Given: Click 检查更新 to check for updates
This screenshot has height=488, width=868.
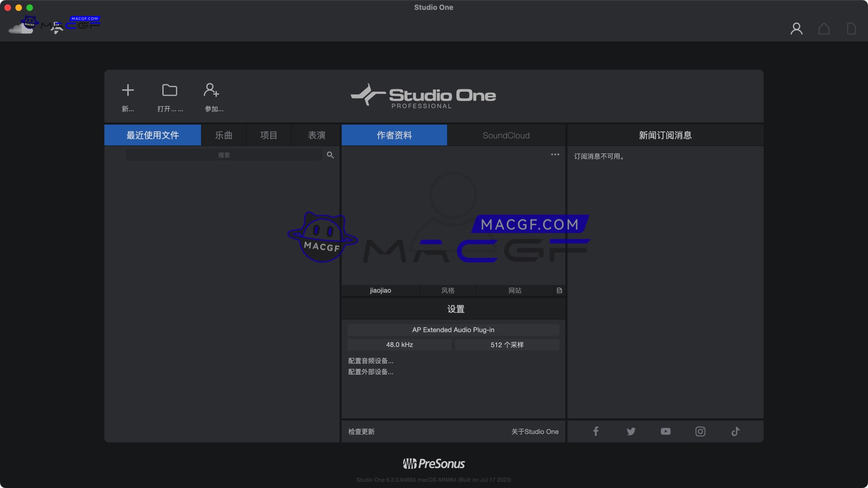Looking at the screenshot, I should [x=361, y=431].
